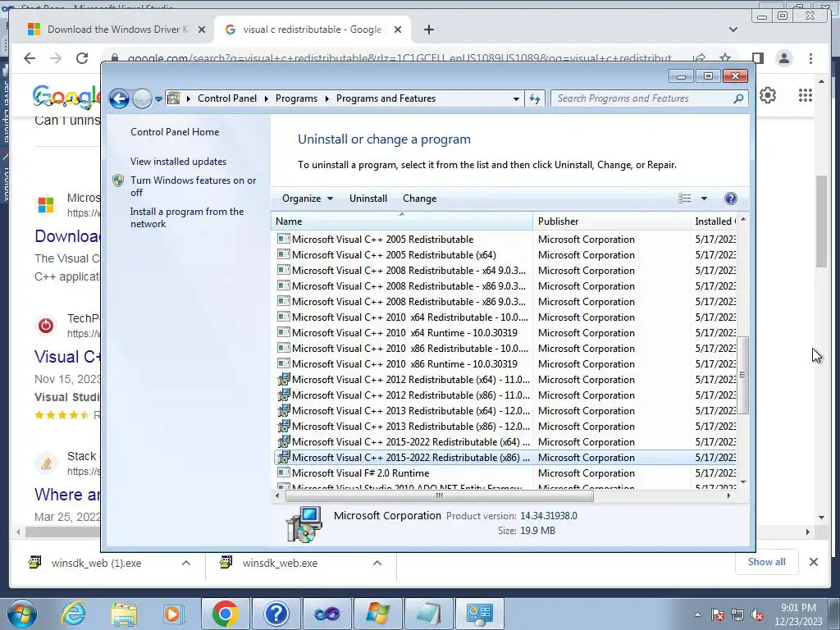Click the program list's horizontal scrollbar thumb

(440, 495)
